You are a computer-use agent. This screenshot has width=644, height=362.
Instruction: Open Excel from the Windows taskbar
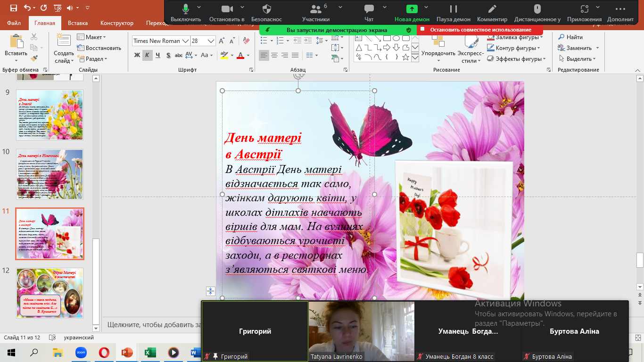click(150, 352)
